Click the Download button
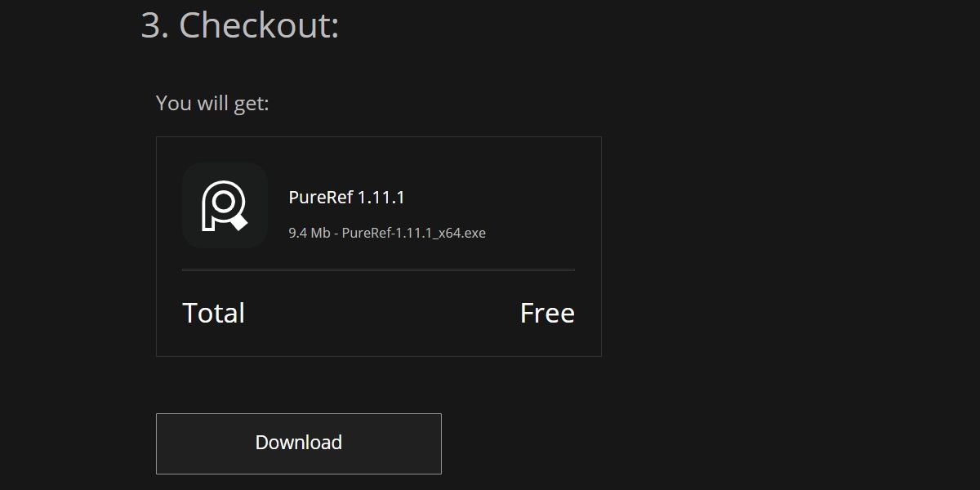 299,443
